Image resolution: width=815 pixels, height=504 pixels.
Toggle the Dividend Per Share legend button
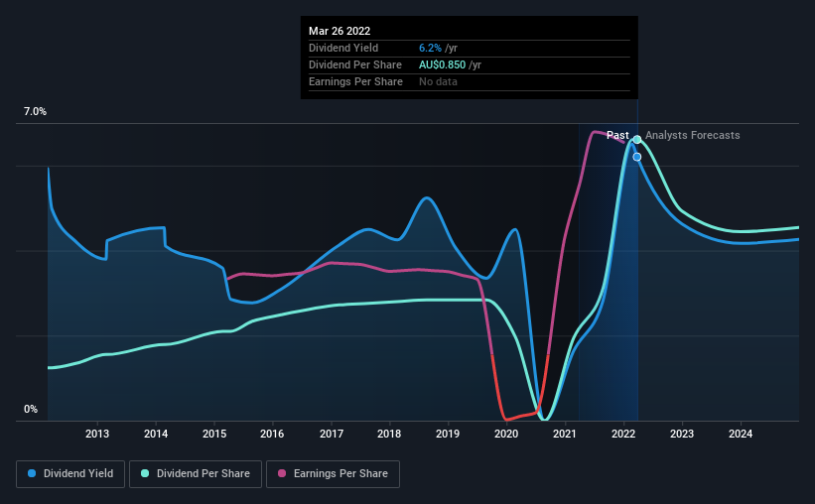click(x=196, y=474)
